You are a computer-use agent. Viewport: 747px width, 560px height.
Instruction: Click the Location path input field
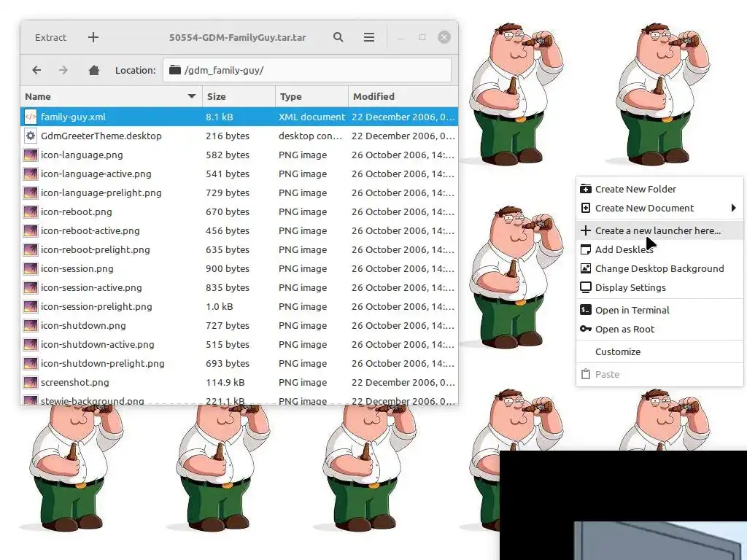(x=307, y=70)
